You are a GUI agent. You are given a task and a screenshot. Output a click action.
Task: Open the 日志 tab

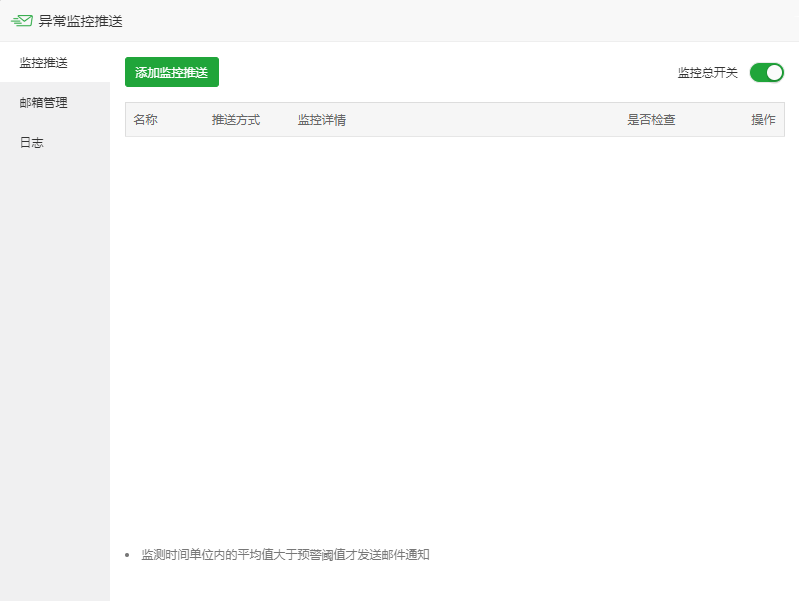click(x=32, y=143)
